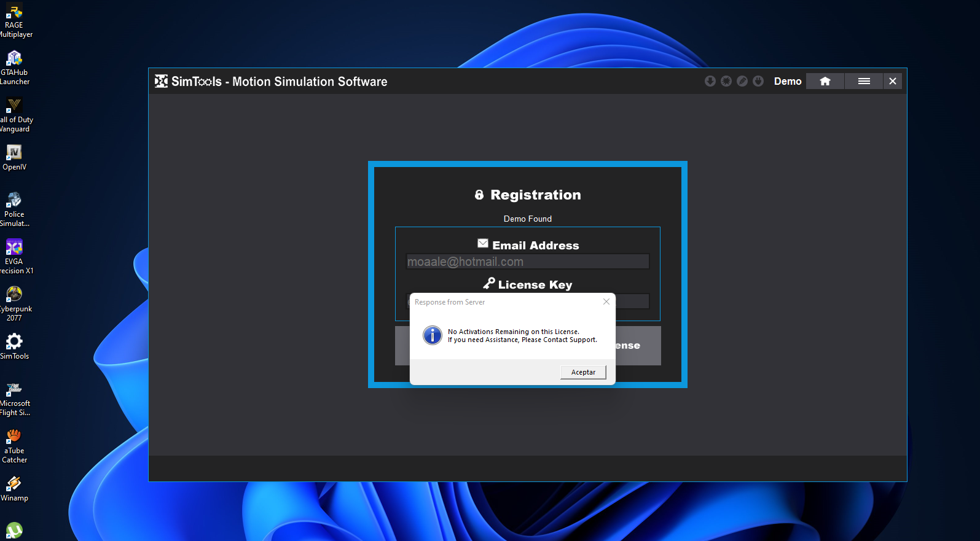Click the plug status icon in title bar
The image size is (980, 541).
point(758,81)
